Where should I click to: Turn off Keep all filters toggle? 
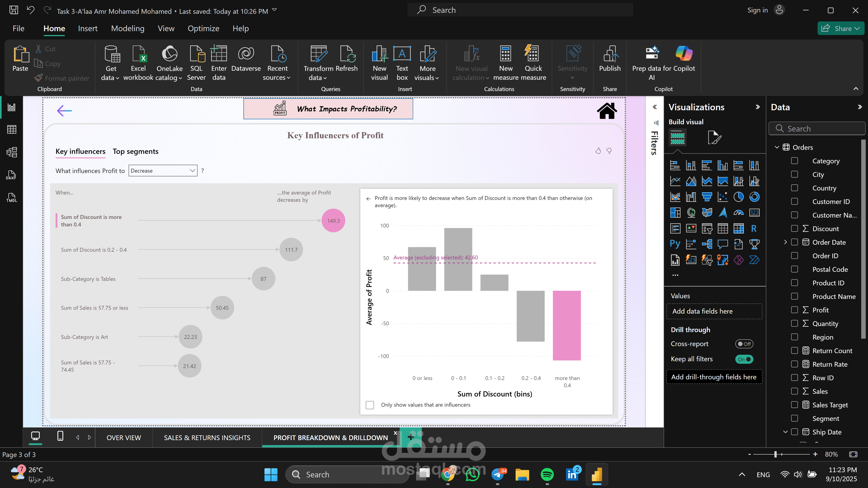[744, 359]
